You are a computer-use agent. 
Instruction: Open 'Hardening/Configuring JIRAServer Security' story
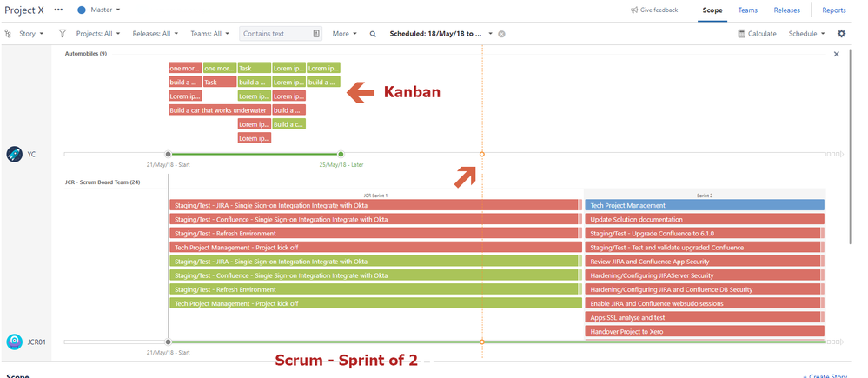(705, 275)
